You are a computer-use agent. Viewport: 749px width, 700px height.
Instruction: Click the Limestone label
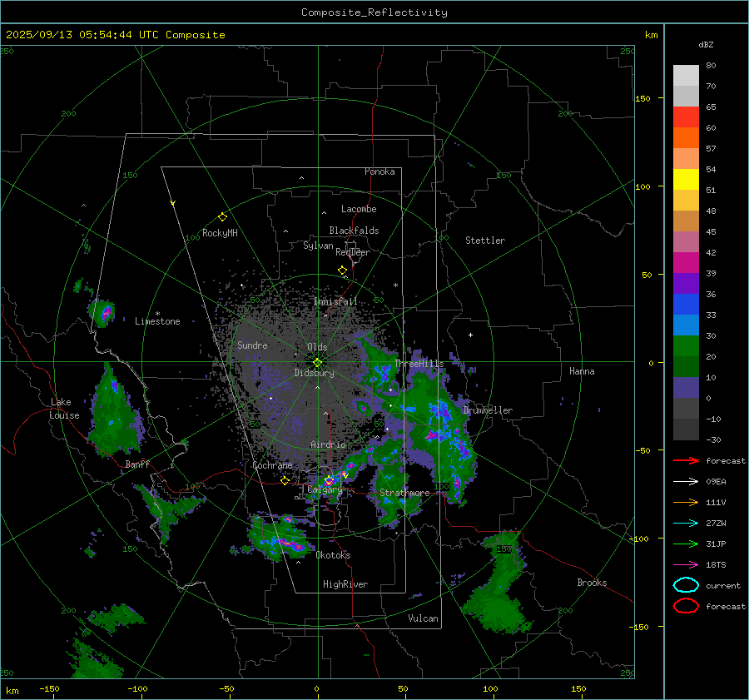[157, 321]
